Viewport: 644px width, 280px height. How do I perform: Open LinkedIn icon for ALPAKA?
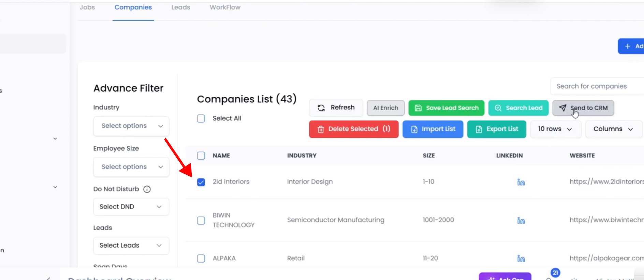point(521,259)
